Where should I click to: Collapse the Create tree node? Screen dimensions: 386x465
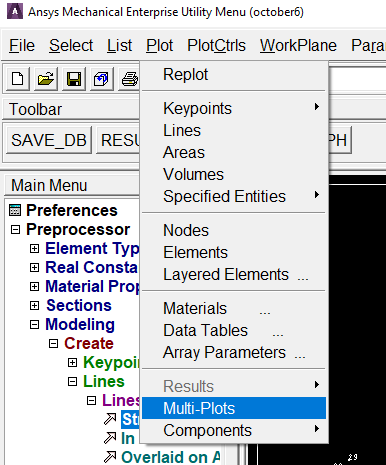(x=53, y=343)
